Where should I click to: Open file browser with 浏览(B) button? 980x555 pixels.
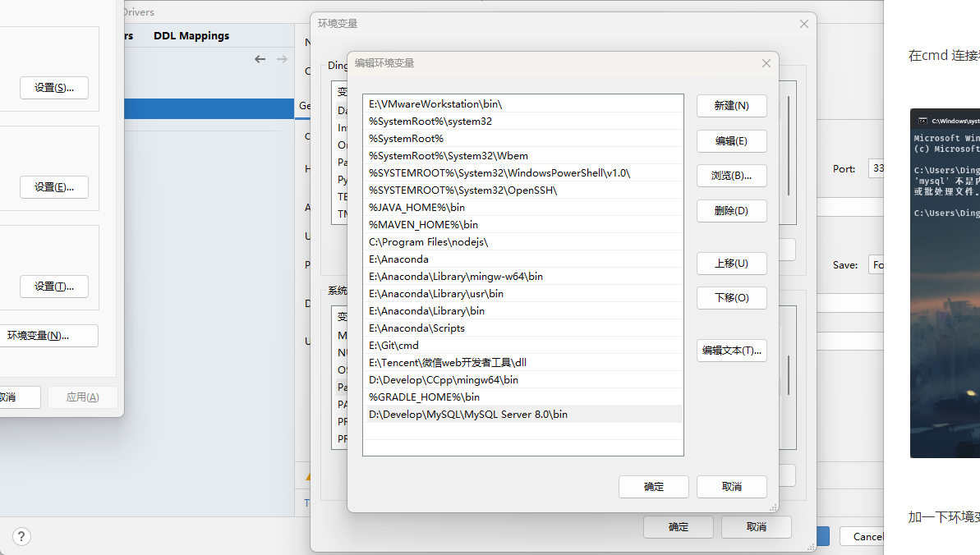731,175
